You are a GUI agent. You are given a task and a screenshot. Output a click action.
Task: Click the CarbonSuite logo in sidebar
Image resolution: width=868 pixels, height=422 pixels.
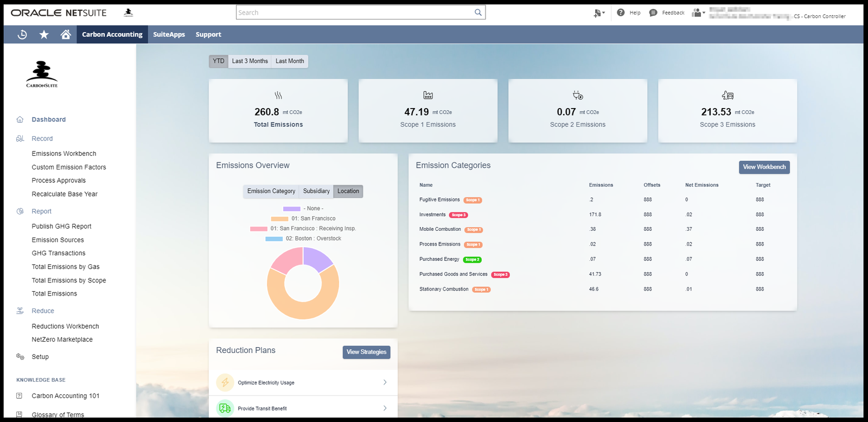point(42,74)
